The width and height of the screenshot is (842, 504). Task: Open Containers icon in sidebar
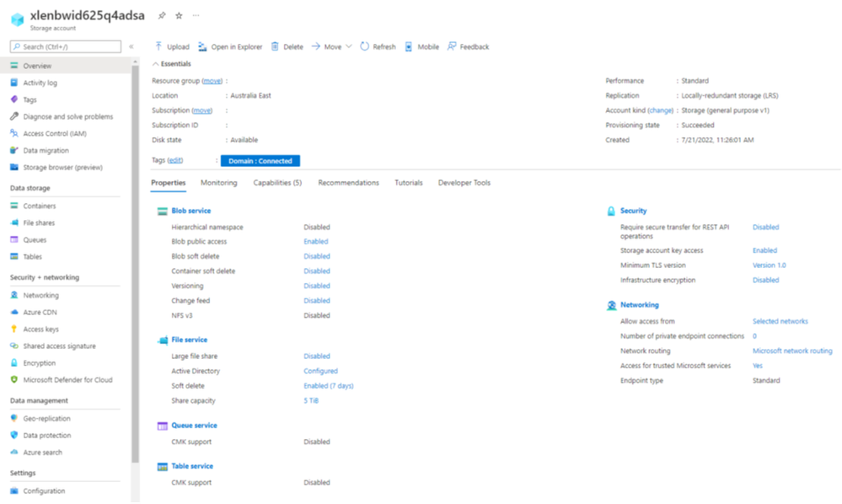[14, 206]
